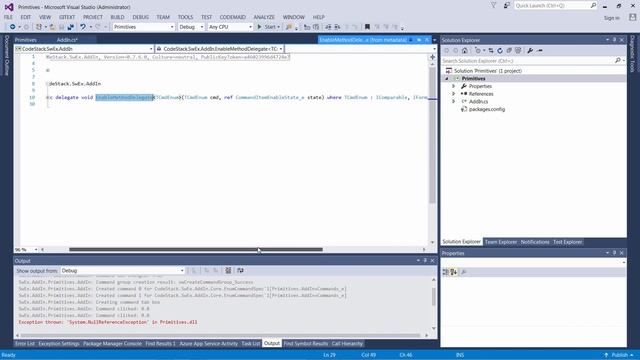The width and height of the screenshot is (640, 360).
Task: Switch to the Team Explorer tab
Action: pos(501,242)
